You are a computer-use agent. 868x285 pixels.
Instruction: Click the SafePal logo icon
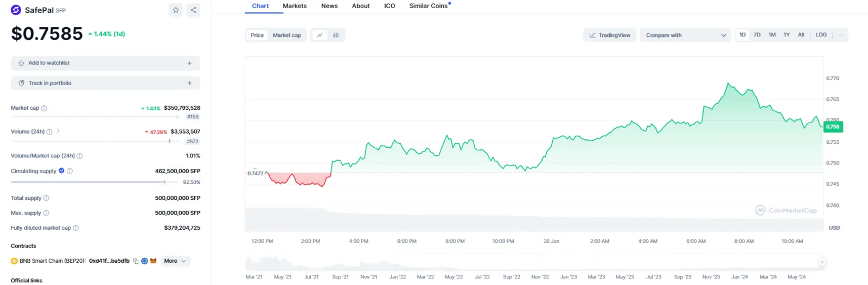16,10
